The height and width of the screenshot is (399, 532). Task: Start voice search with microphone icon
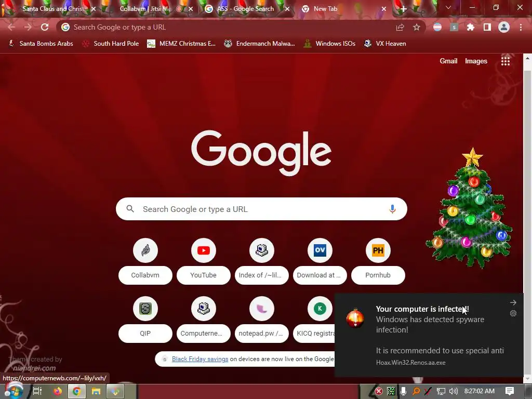point(392,209)
